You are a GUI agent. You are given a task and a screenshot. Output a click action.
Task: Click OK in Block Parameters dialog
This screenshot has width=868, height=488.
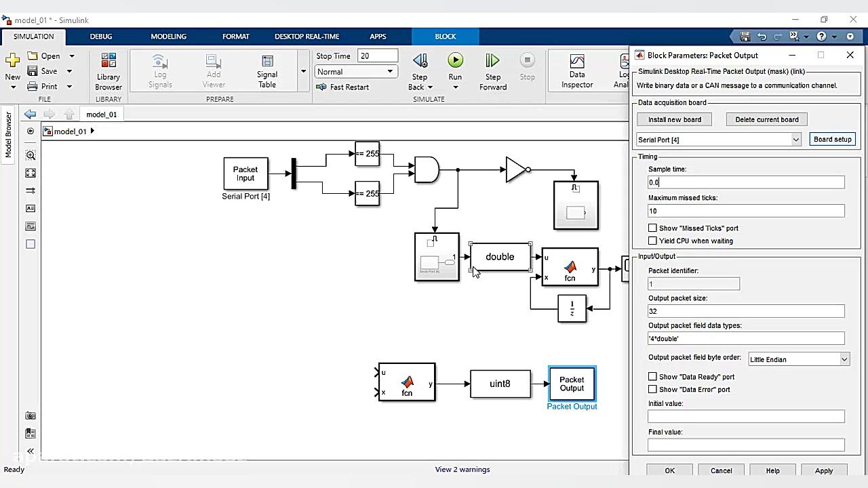[669, 470]
